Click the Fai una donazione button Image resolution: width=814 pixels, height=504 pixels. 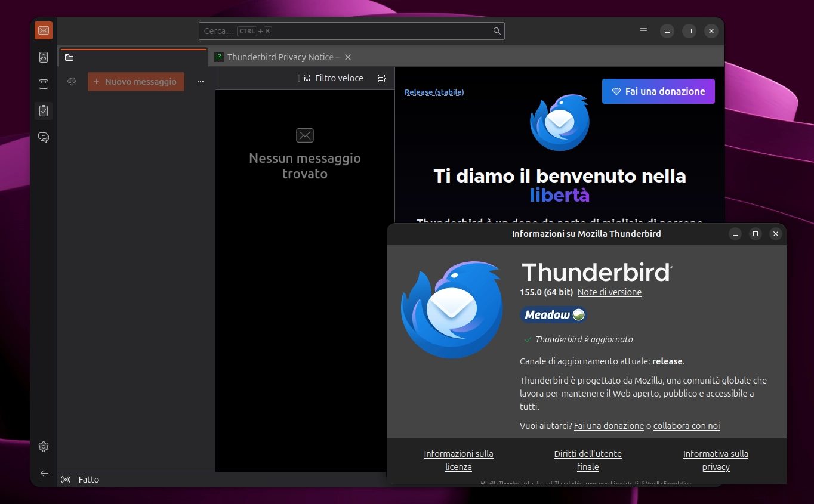pos(658,91)
